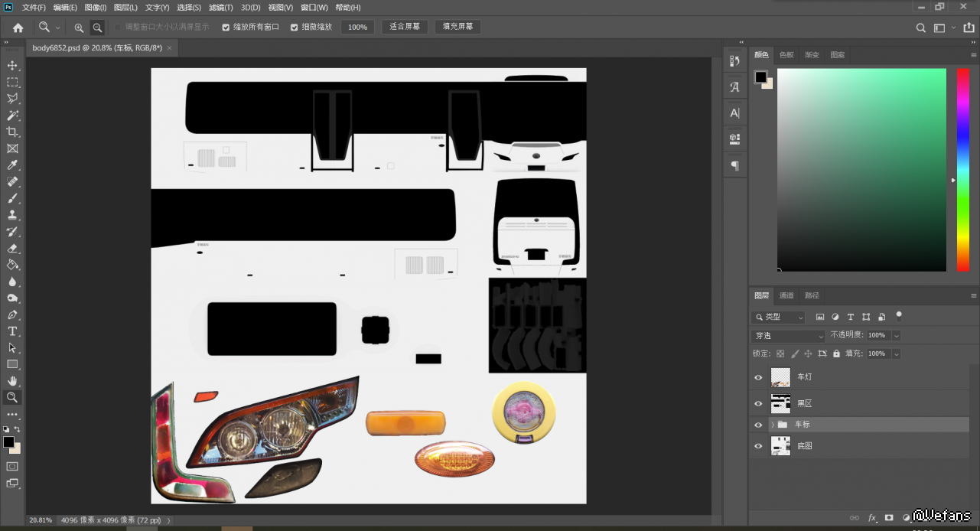Select the Eyedropper tool
Viewport: 980px width, 531px height.
pos(12,165)
